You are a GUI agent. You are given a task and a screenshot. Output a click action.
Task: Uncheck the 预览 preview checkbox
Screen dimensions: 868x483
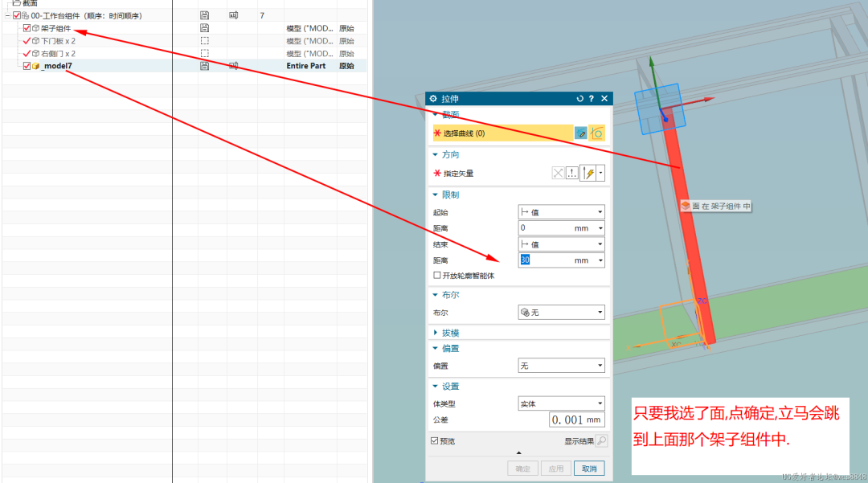coord(435,440)
